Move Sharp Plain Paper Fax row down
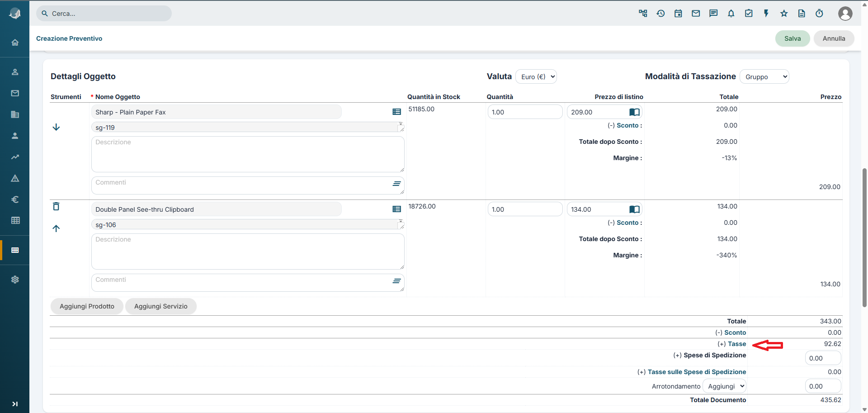868x413 pixels. [56, 127]
